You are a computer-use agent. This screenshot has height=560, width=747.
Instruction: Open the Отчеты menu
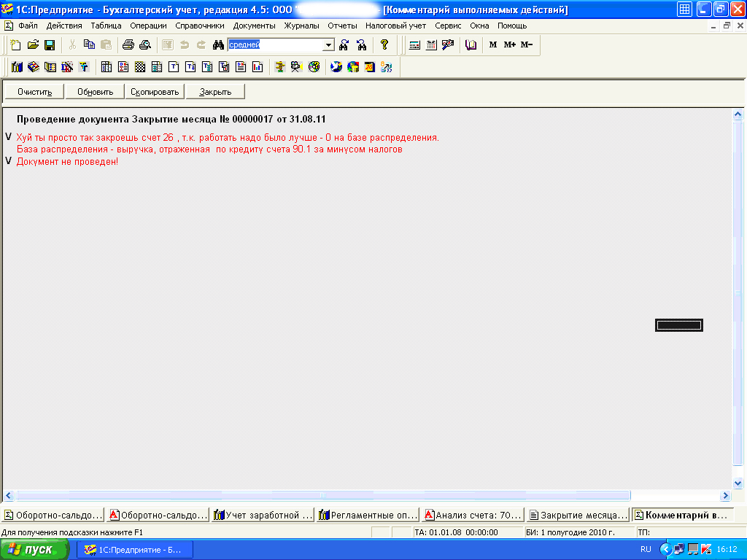click(x=343, y=26)
